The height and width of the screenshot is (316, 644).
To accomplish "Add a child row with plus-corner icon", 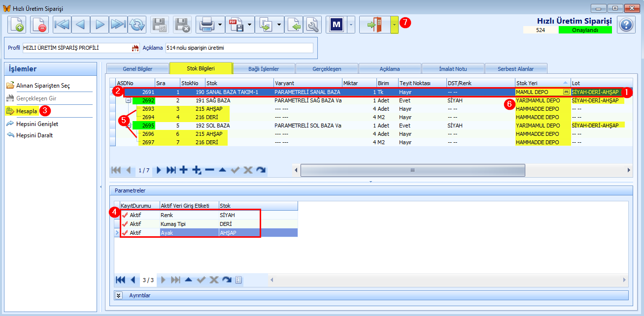I will click(197, 170).
